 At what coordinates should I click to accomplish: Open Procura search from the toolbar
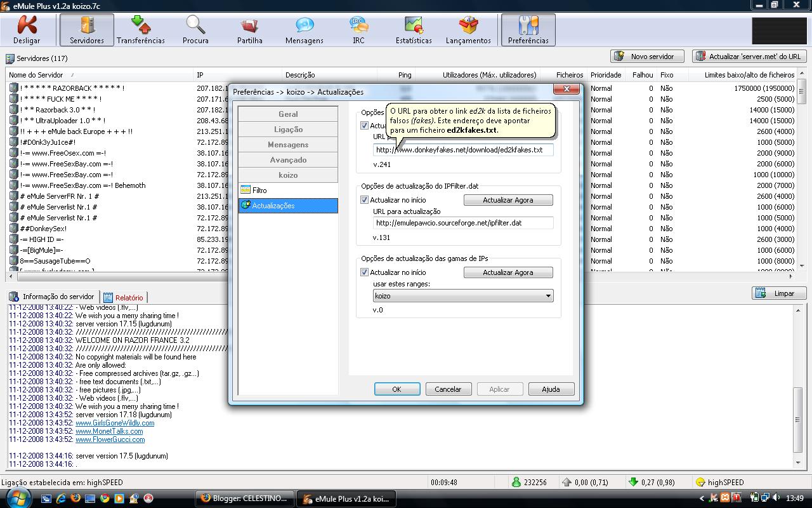(x=195, y=30)
